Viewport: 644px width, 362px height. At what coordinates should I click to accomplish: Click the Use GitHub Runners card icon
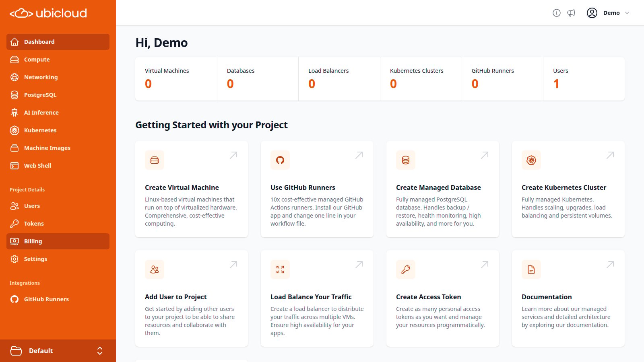(280, 160)
